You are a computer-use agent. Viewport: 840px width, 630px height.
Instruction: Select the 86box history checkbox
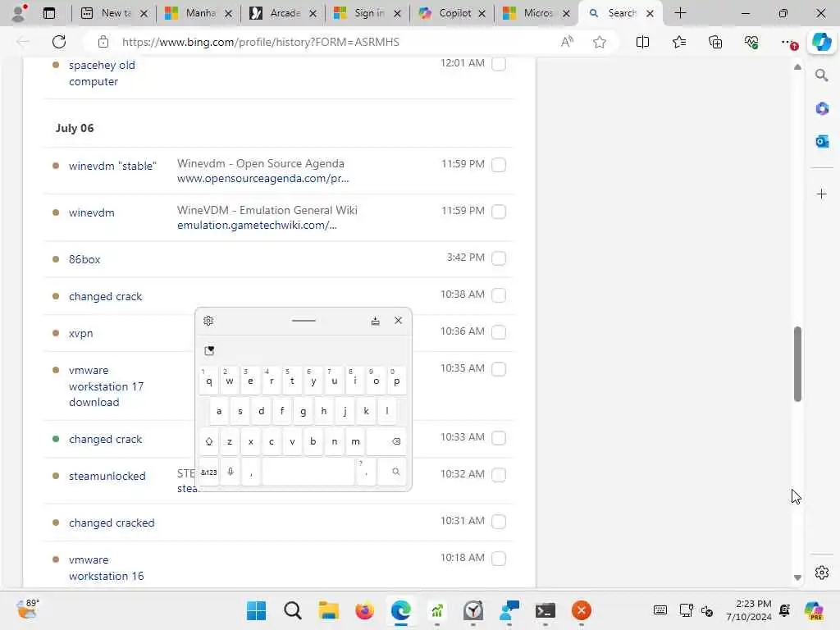498,258
